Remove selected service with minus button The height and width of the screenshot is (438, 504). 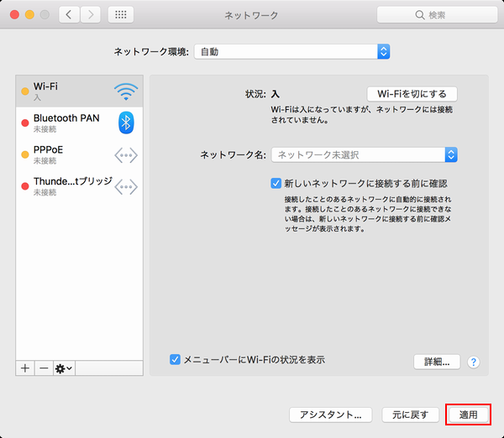[43, 368]
